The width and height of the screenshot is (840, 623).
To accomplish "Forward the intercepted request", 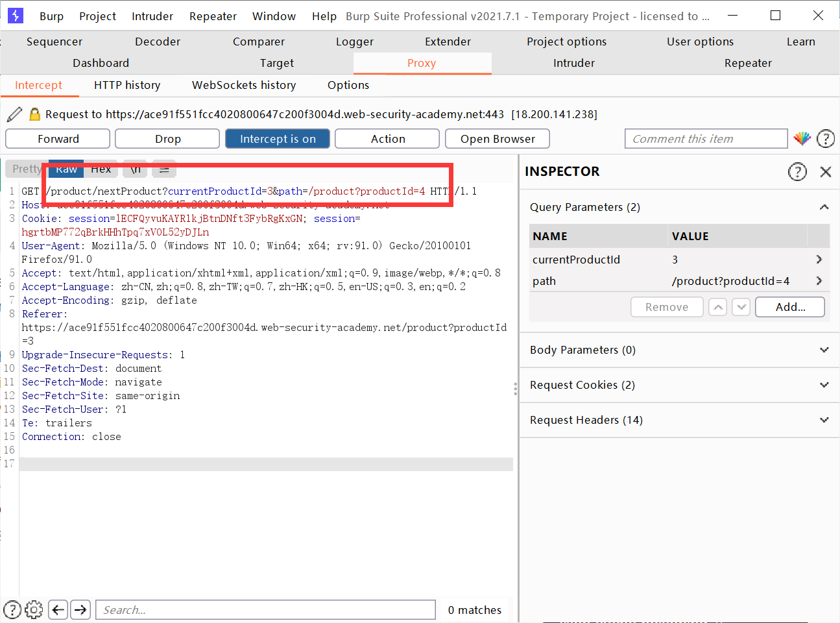I will tap(58, 139).
